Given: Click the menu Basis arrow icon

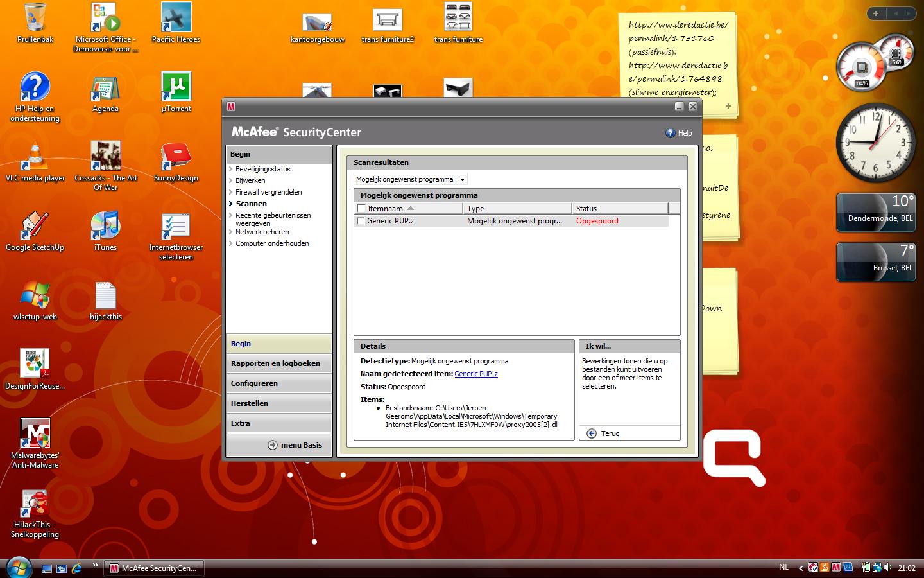Looking at the screenshot, I should pyautogui.click(x=273, y=445).
